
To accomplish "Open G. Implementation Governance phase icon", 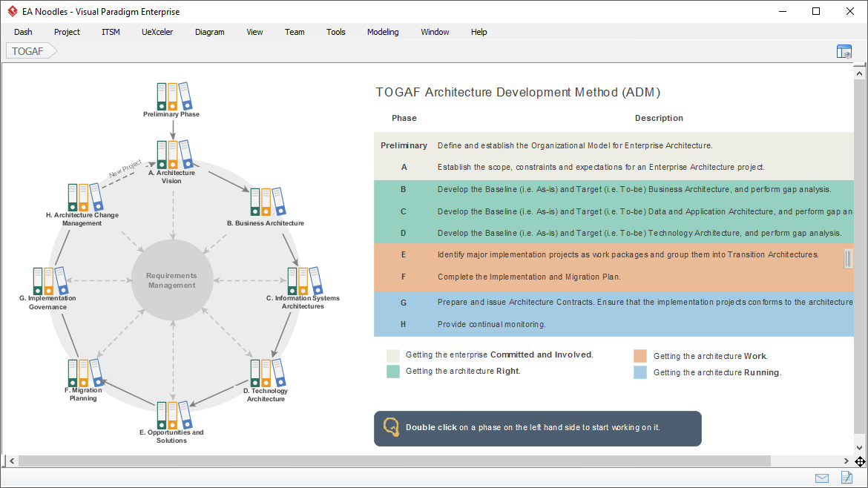I will [49, 280].
